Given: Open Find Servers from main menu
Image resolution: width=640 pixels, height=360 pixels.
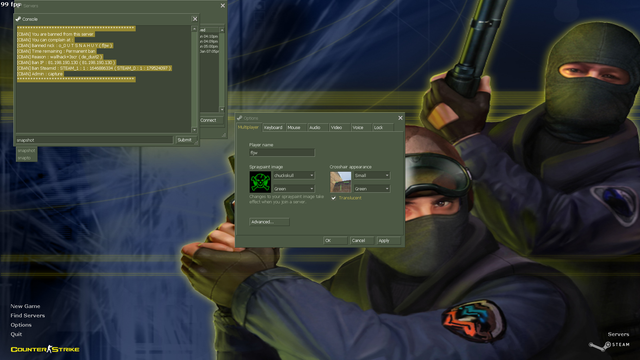Looking at the screenshot, I should [x=28, y=316].
